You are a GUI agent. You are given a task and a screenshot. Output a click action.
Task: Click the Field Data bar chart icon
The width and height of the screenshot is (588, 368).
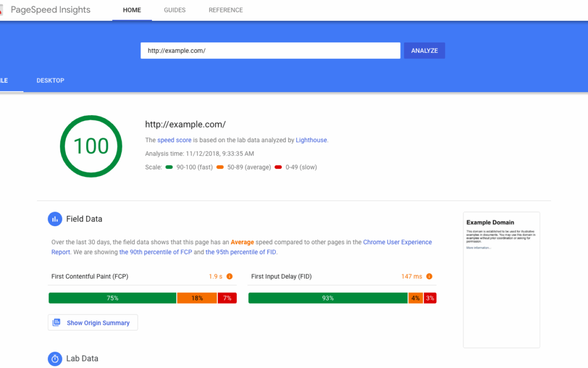pos(55,219)
